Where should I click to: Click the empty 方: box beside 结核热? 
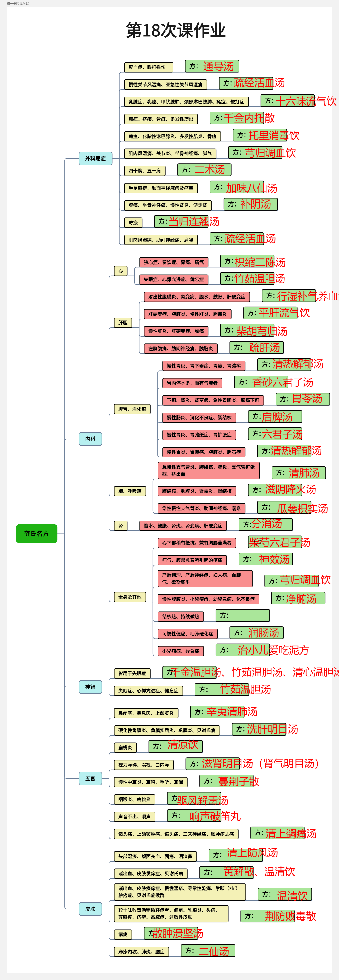tap(243, 616)
